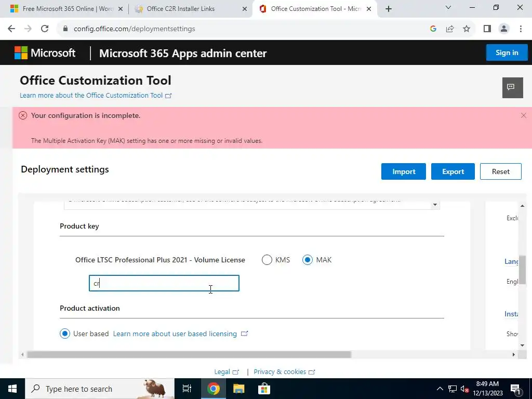Open the tab search chevron in Chrome

tap(448, 7)
